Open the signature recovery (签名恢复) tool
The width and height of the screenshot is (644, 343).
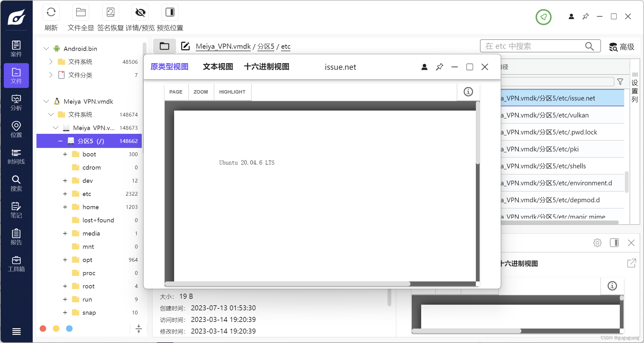[110, 13]
